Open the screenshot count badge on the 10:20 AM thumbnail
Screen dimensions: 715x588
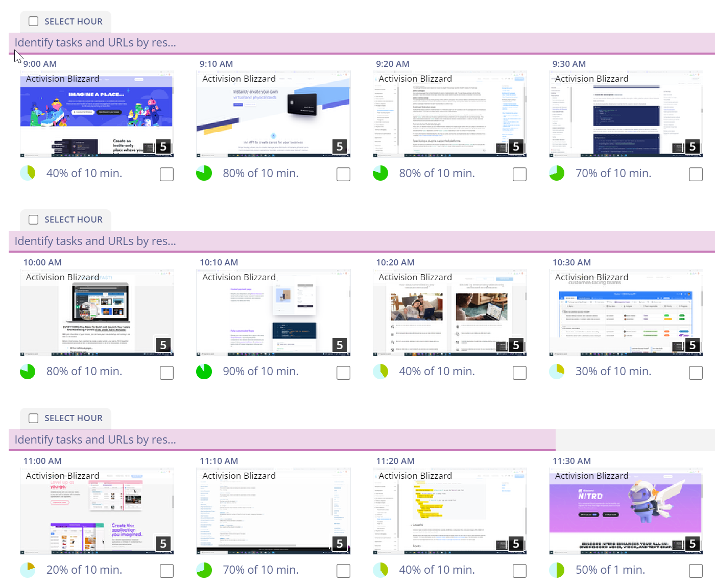pos(516,346)
